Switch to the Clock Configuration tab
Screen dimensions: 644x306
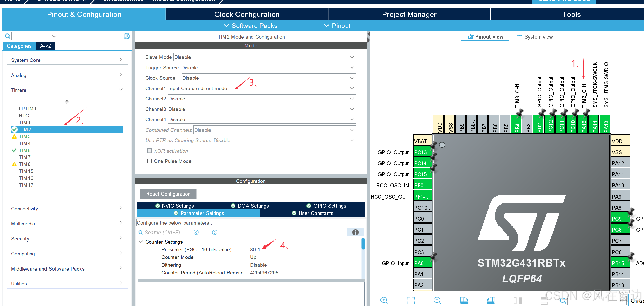click(x=247, y=14)
